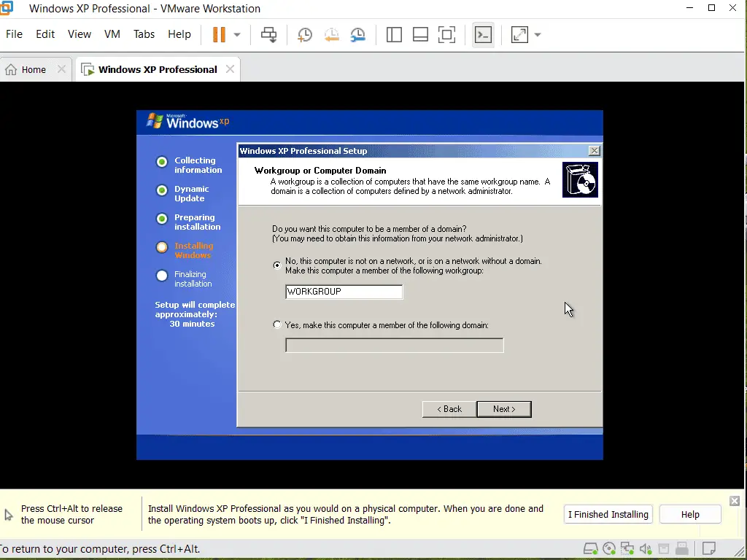Toggle the library sidebar panel view
The width and height of the screenshot is (747, 560).
click(x=394, y=34)
